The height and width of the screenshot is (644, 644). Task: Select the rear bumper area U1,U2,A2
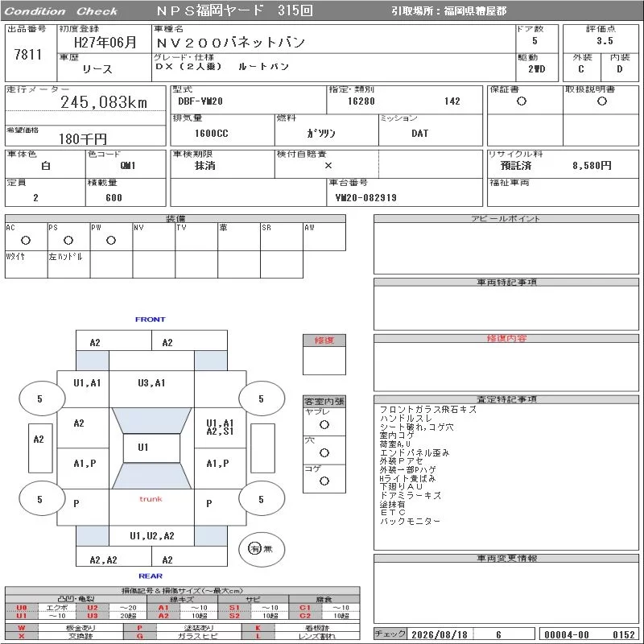[x=151, y=536]
